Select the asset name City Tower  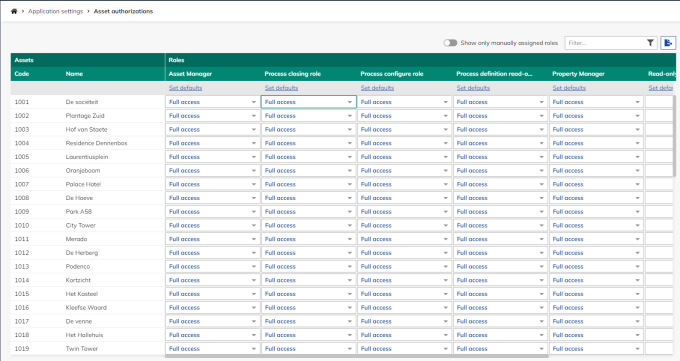click(80, 225)
